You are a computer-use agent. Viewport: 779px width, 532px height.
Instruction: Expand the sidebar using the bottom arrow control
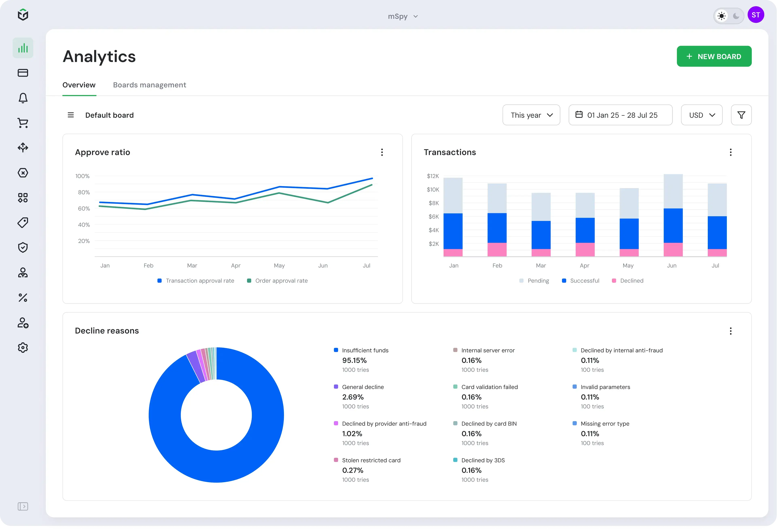(x=23, y=507)
